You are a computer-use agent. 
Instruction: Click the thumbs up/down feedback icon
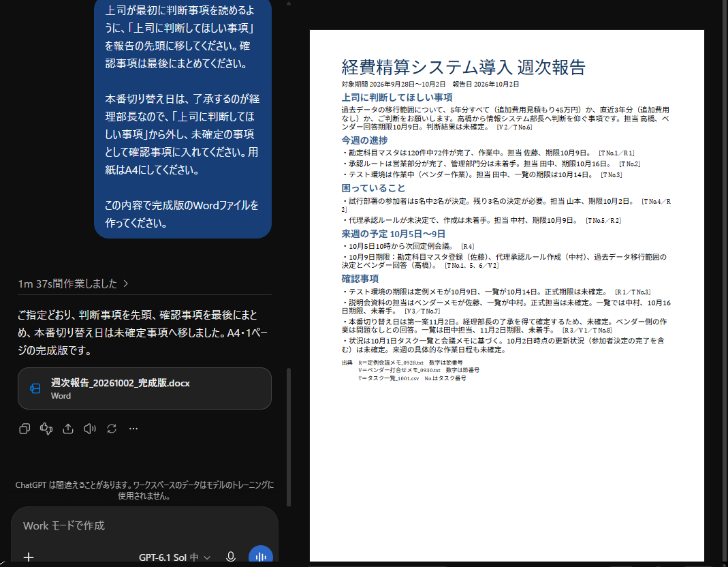(x=46, y=429)
